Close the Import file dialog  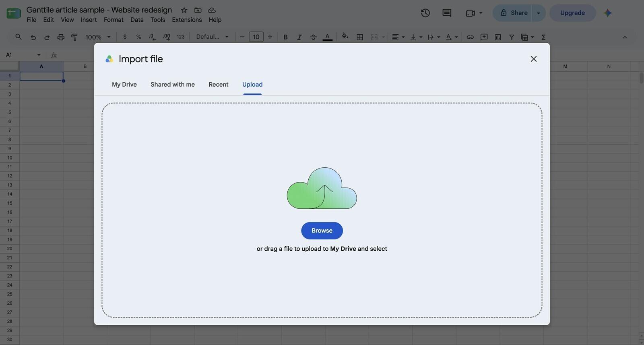[x=534, y=59]
